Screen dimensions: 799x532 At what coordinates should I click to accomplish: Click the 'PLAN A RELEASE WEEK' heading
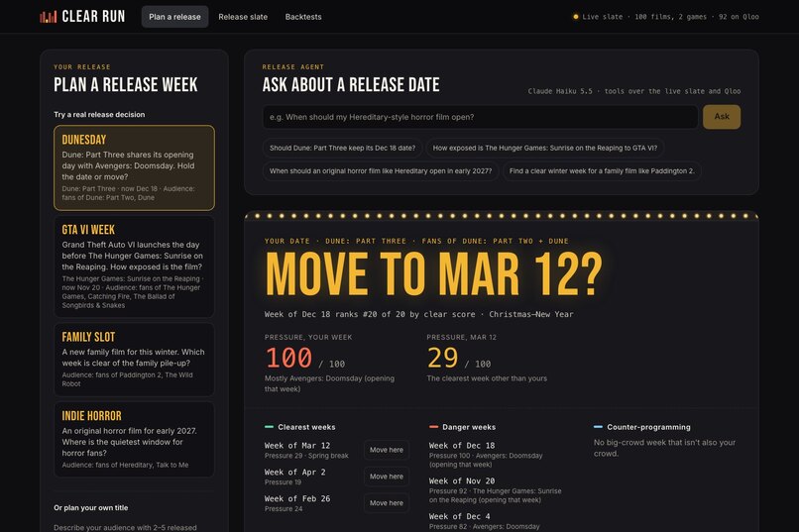125,85
